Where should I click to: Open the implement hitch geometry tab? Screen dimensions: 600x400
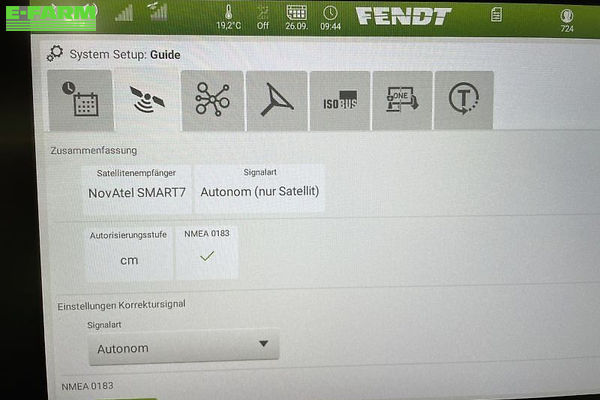point(277,100)
